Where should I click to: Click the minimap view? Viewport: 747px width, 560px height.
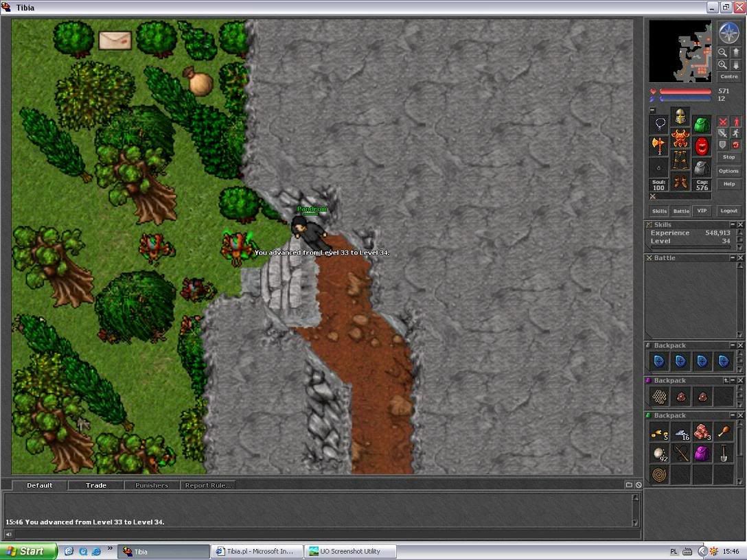click(x=680, y=51)
